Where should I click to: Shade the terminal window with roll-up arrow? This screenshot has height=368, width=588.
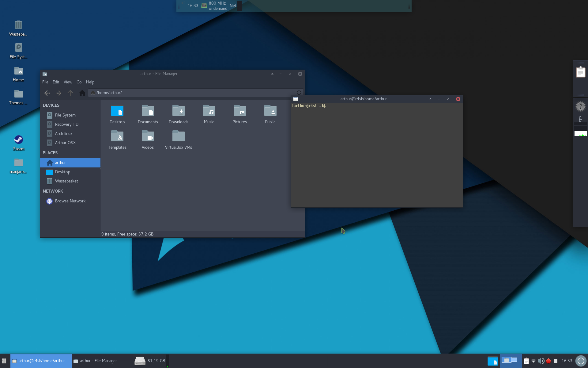click(x=430, y=99)
